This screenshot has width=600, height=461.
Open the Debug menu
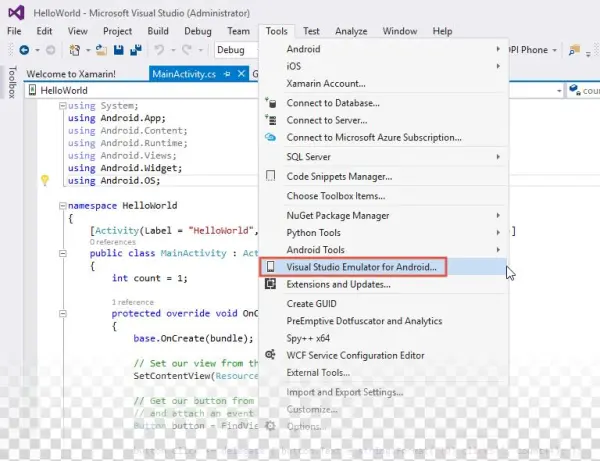click(198, 31)
